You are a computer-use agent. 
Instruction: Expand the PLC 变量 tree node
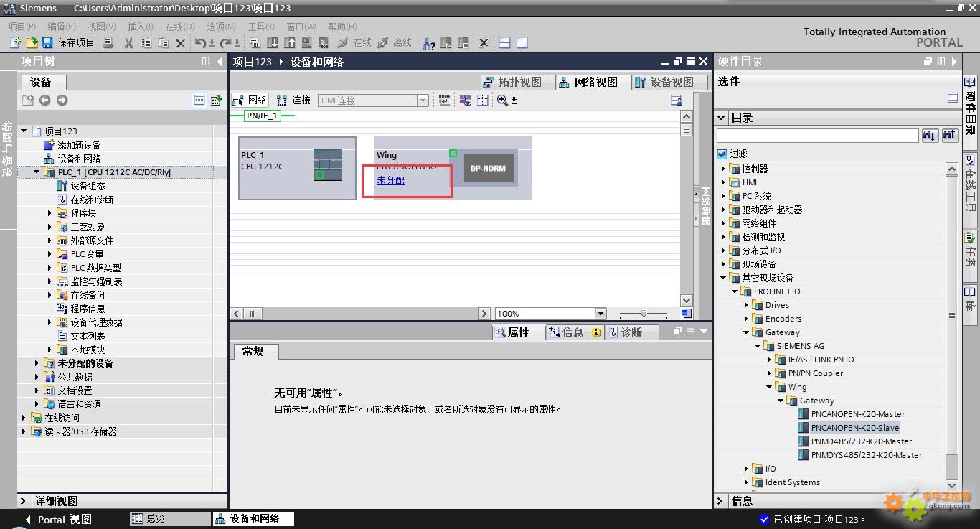point(50,254)
